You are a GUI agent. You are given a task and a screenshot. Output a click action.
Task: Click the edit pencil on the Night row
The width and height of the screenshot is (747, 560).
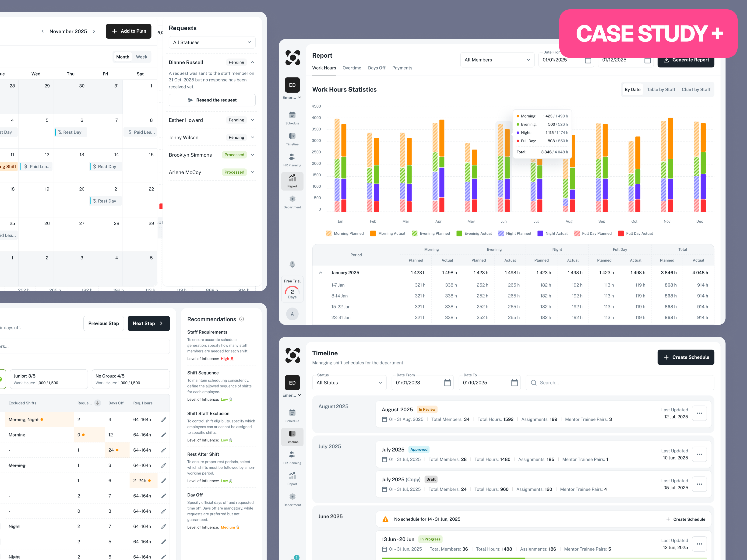[164, 526]
